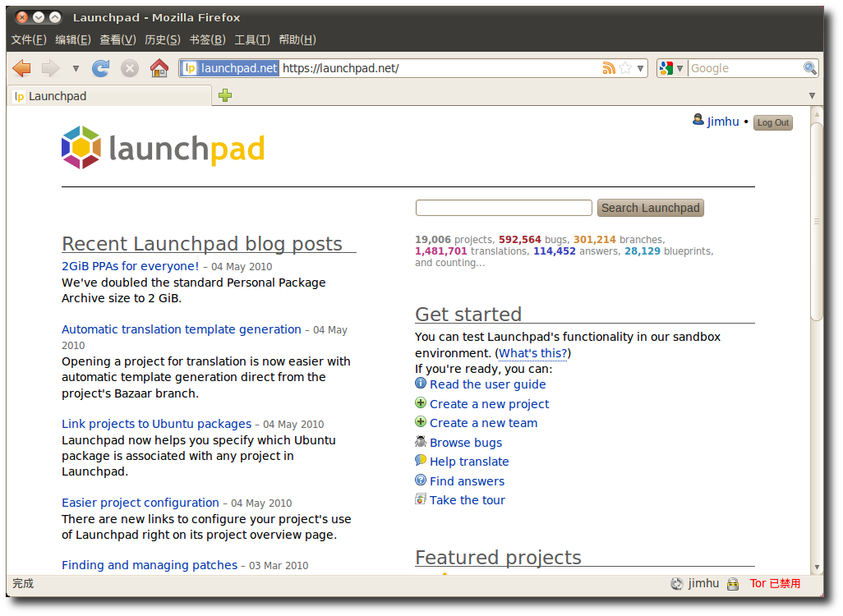843x616 pixels.
Task: Click the Launchpad search text field
Action: [x=504, y=208]
